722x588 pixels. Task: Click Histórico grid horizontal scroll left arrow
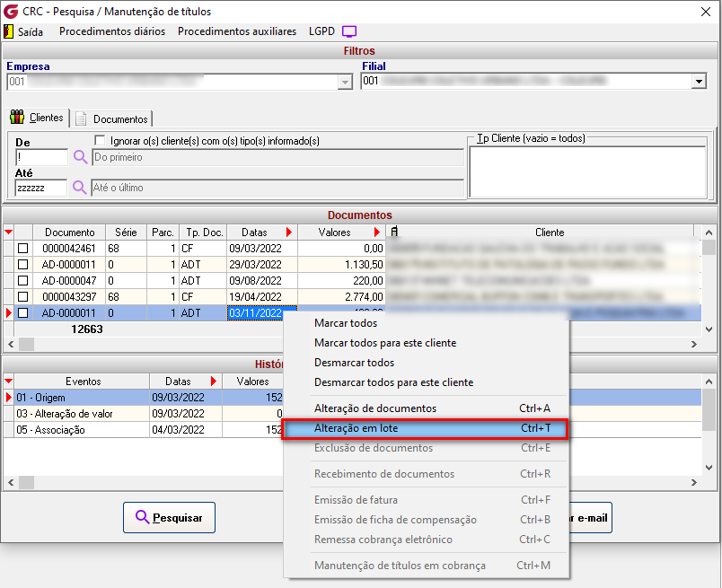pyautogui.click(x=11, y=483)
